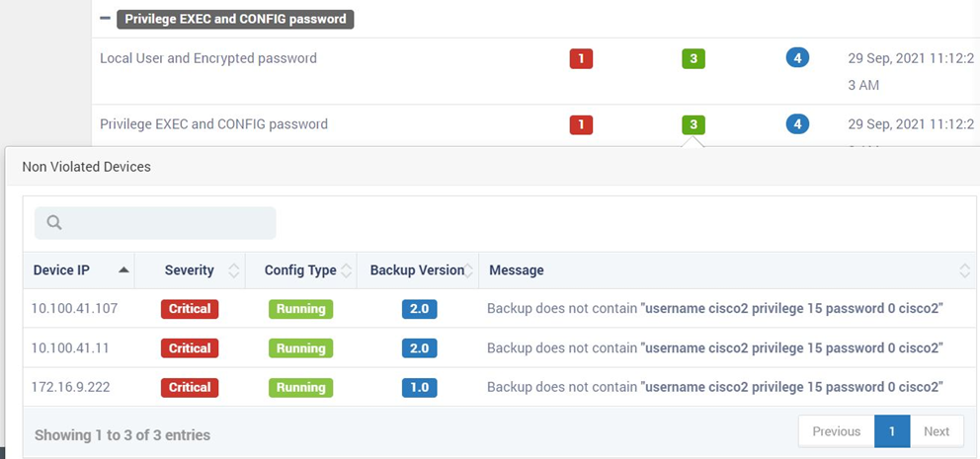Viewport: 980px width, 459px height.
Task: Select page 1 in pagination
Action: [x=892, y=431]
